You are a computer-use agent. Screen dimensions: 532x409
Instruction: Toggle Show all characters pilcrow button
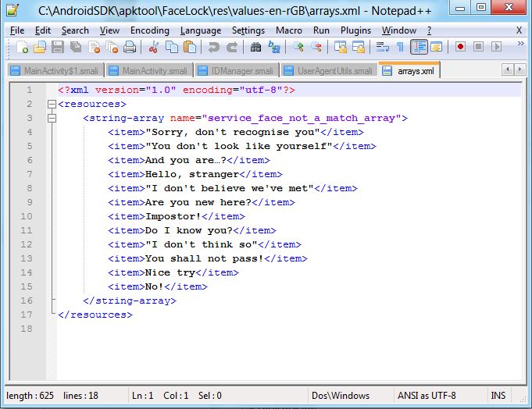pos(400,48)
